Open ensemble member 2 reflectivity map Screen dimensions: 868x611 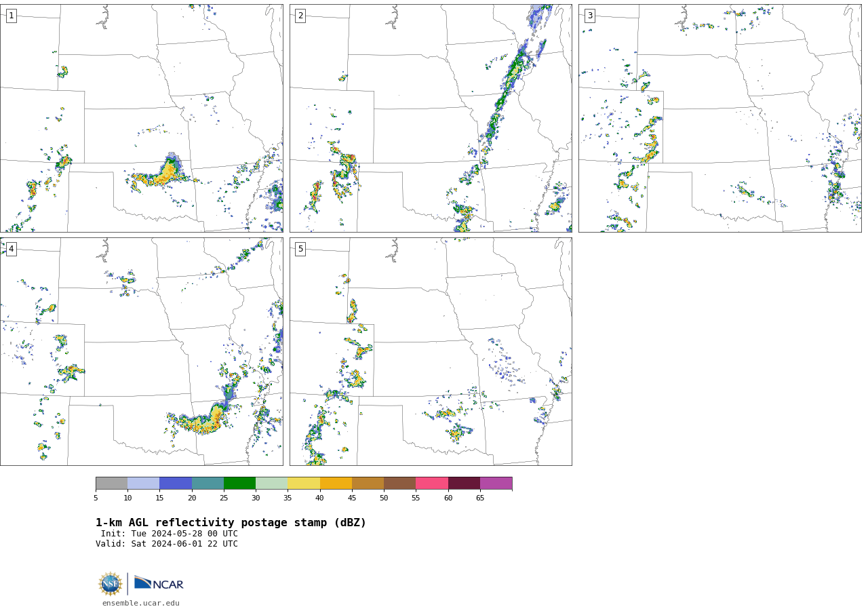(431, 118)
